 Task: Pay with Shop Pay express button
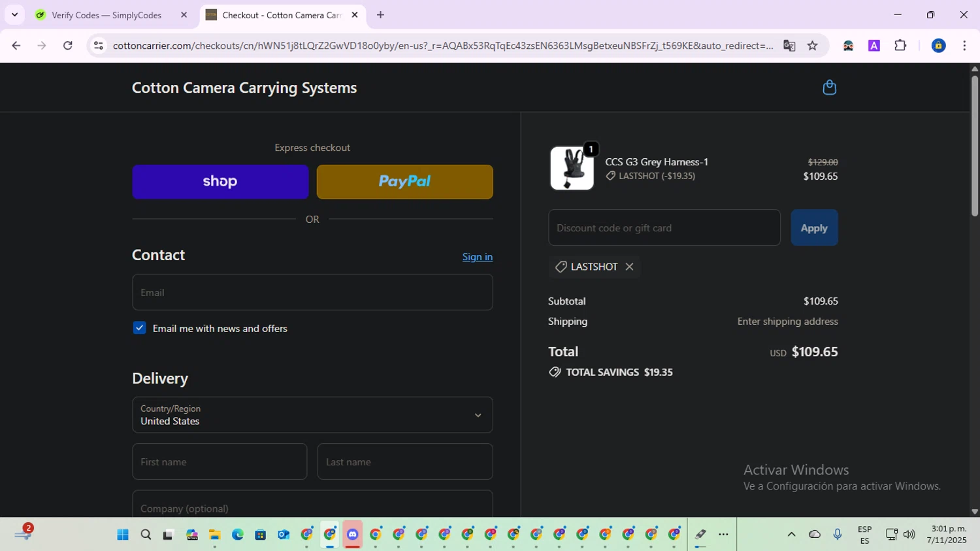[220, 182]
